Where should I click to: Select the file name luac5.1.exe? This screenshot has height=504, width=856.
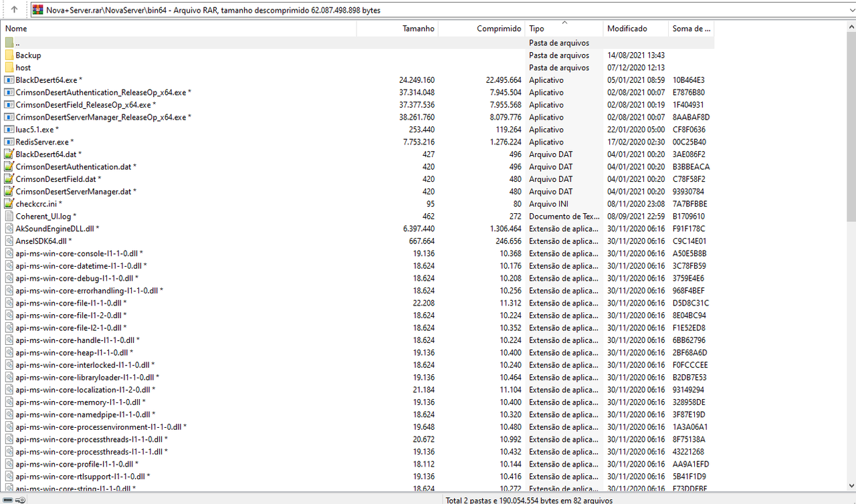pos(34,130)
